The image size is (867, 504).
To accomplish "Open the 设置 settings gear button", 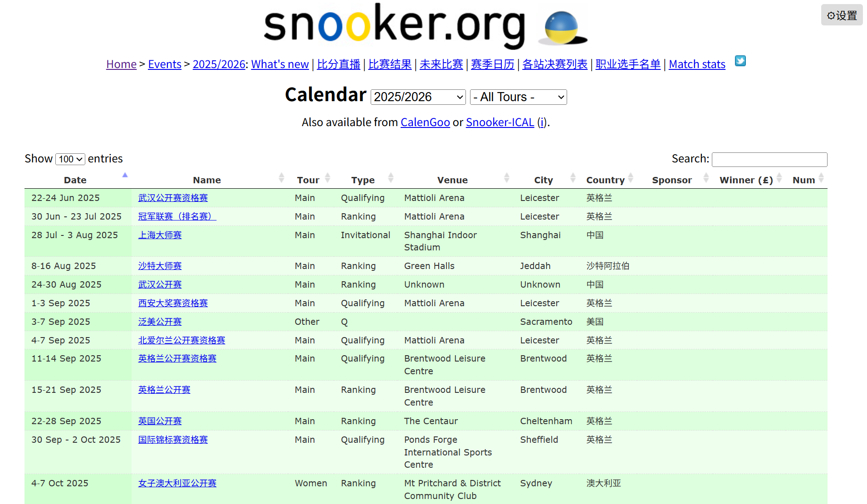I will click(x=842, y=15).
